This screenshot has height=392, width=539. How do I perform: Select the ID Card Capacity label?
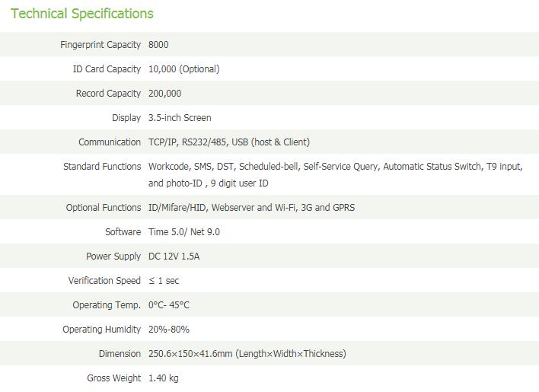pyautogui.click(x=107, y=69)
